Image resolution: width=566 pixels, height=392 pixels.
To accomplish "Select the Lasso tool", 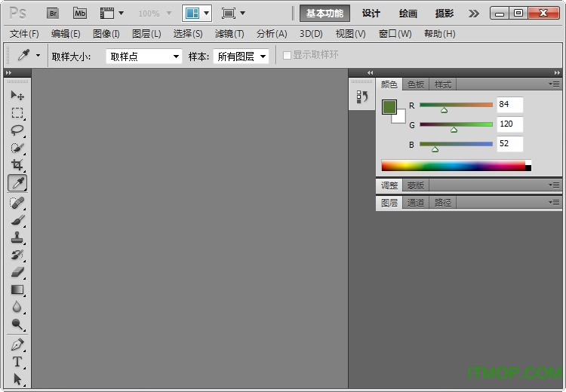I will tap(17, 130).
